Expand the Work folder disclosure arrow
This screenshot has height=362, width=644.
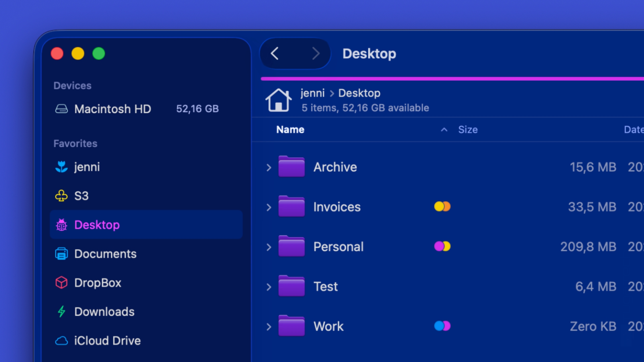point(268,326)
